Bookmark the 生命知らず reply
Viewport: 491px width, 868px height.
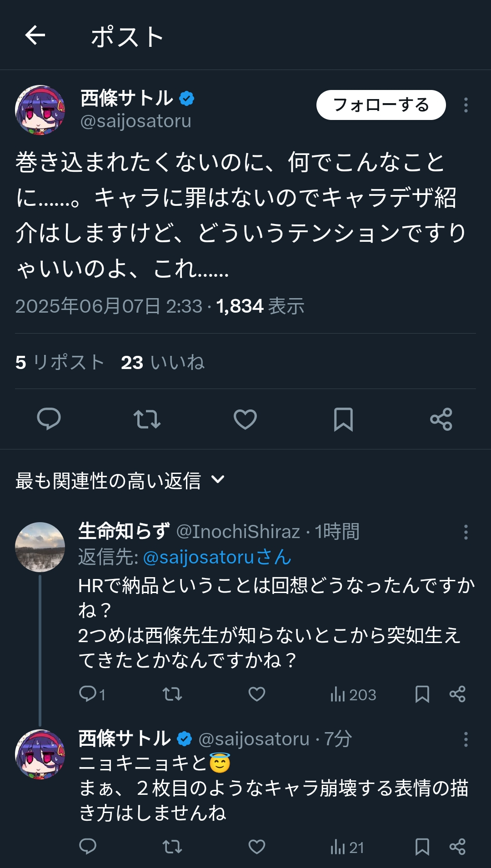pos(422,694)
